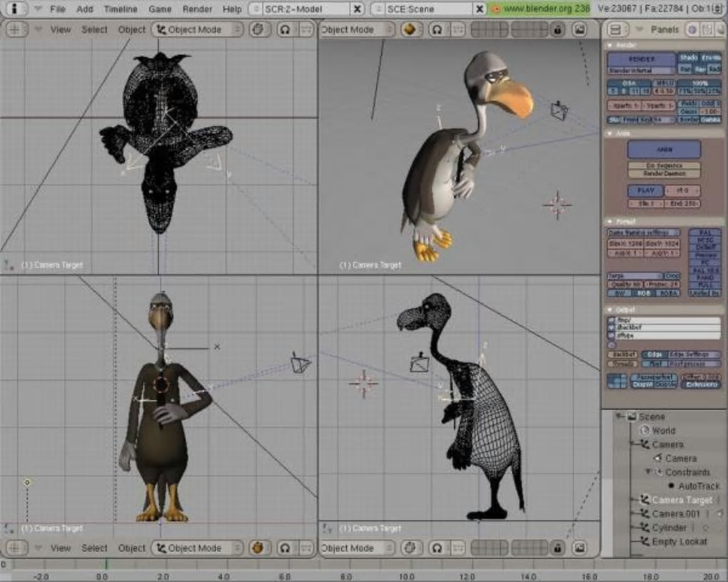Click the info window type icon
728x582 pixels.
16,9
